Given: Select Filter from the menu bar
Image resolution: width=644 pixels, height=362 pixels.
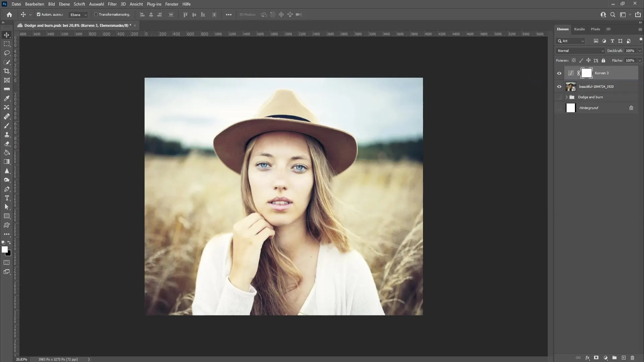Looking at the screenshot, I should (x=112, y=4).
